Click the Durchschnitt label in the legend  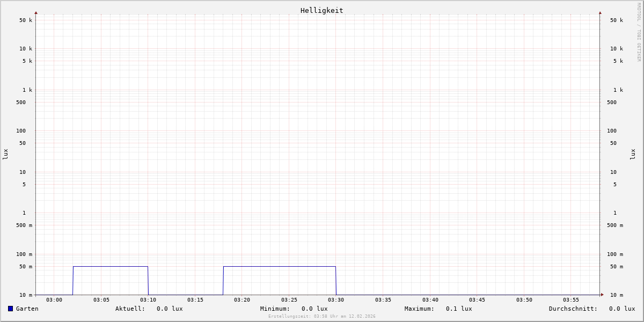coord(573,309)
